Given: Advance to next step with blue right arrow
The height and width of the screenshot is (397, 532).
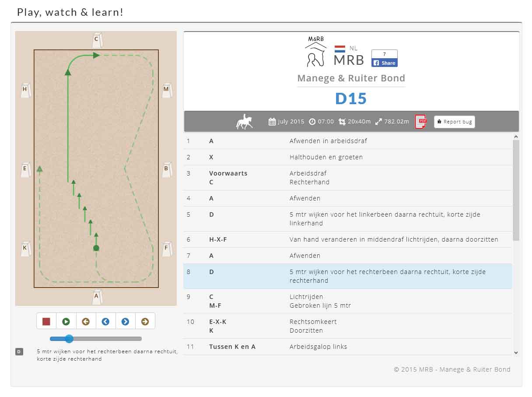Looking at the screenshot, I should tap(125, 322).
